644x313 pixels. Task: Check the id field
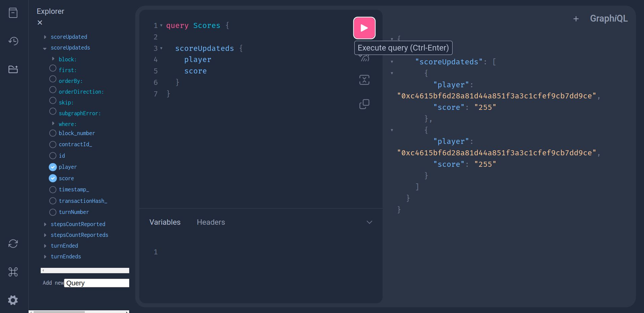[x=53, y=156]
